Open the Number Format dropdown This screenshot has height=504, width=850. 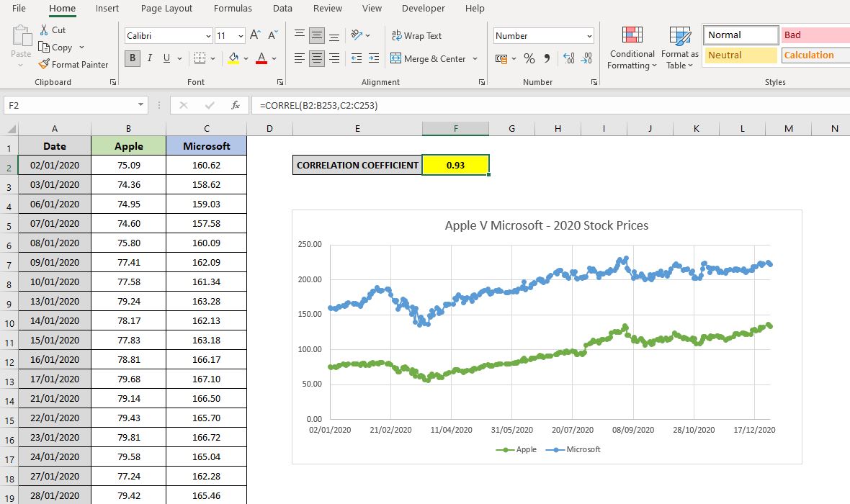(543, 35)
